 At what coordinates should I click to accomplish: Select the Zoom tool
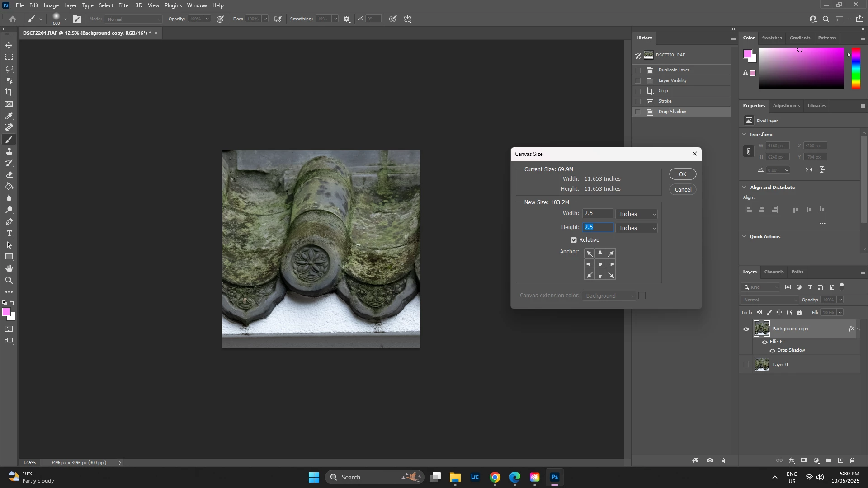point(9,281)
